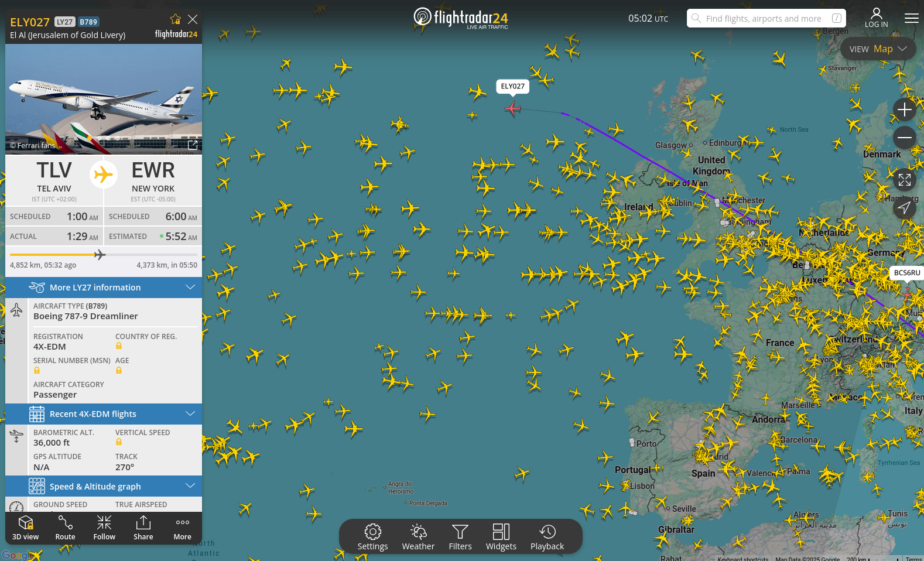Click the El Al (Jerusalem of Gold Livery) subtitle
The height and width of the screenshot is (561, 924).
point(68,35)
